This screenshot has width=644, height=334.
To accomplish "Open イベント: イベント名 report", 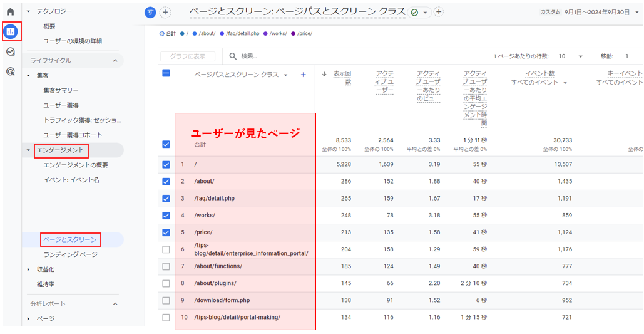I will click(71, 180).
